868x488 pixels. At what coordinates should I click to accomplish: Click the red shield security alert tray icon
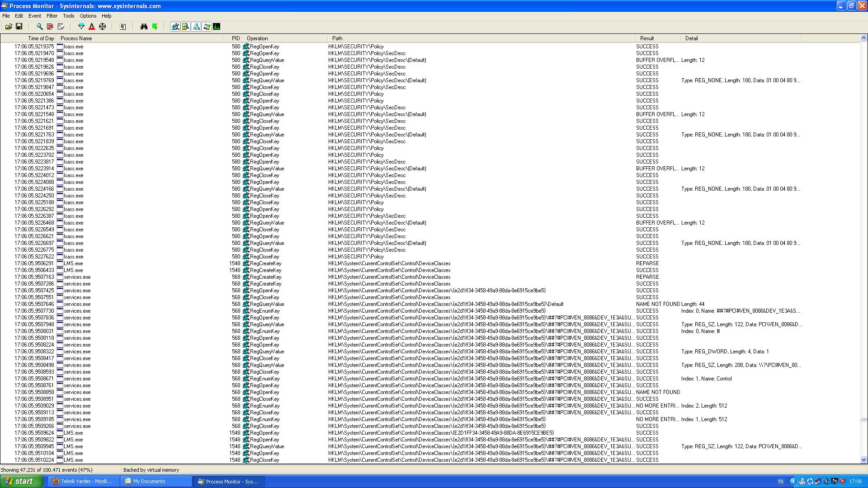(x=842, y=482)
